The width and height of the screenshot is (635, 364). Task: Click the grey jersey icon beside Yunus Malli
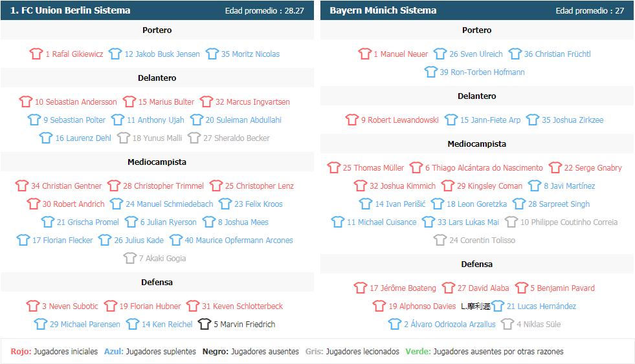(123, 138)
